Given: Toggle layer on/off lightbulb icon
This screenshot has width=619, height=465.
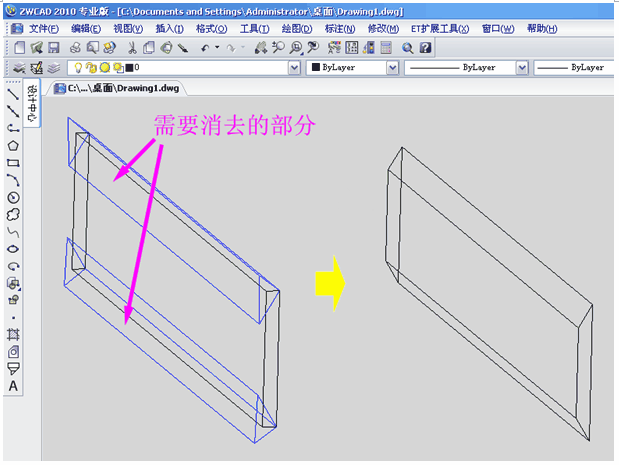Looking at the screenshot, I should 79,68.
